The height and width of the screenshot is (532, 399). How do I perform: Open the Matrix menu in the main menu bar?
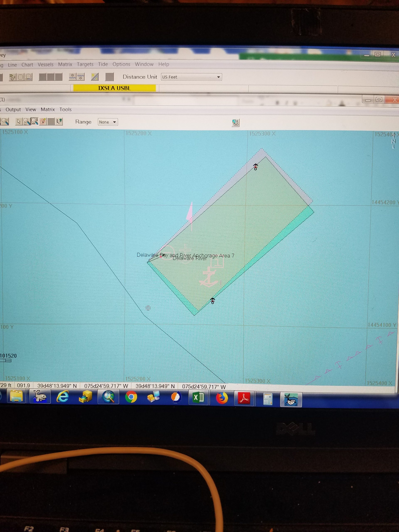pyautogui.click(x=65, y=64)
